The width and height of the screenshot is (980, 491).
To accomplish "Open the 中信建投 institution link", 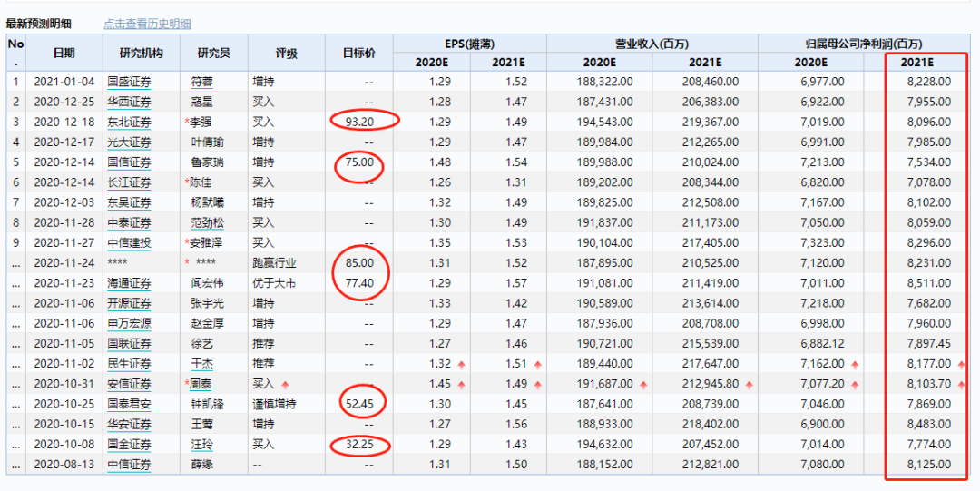I will click(129, 243).
